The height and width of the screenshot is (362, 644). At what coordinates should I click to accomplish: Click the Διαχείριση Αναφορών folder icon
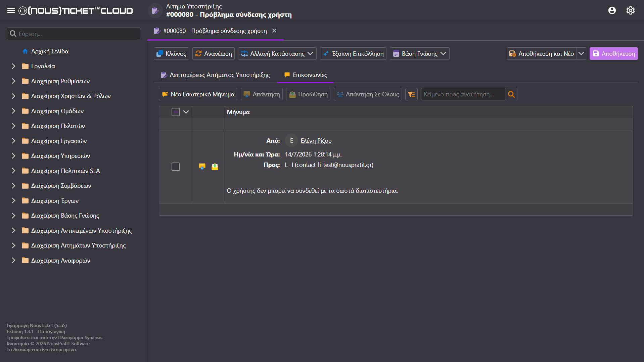(25, 261)
